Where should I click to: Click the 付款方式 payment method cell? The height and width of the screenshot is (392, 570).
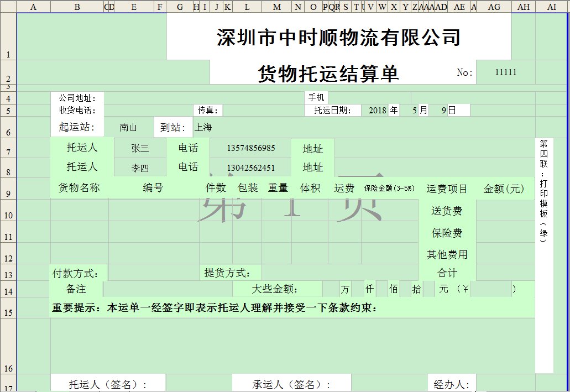77,273
